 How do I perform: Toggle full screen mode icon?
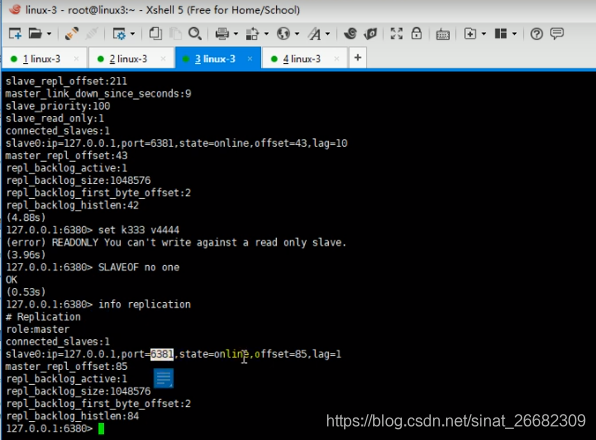396,34
